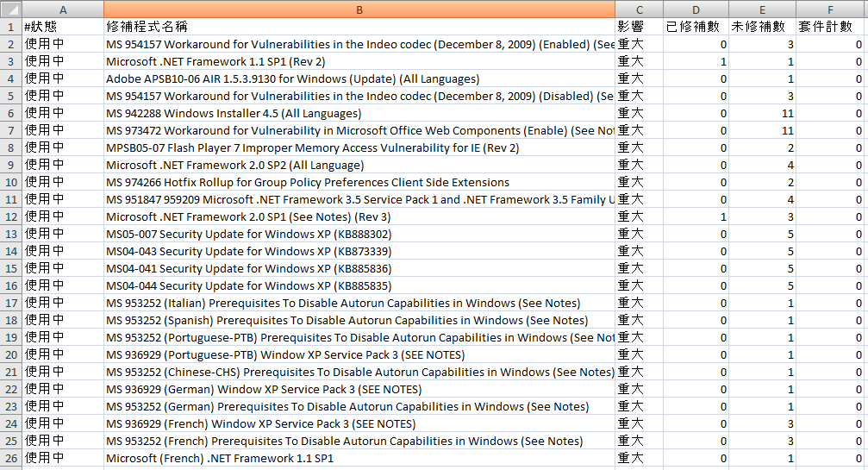The image size is (868, 470).
Task: Select row 13 header
Action: click(10, 234)
